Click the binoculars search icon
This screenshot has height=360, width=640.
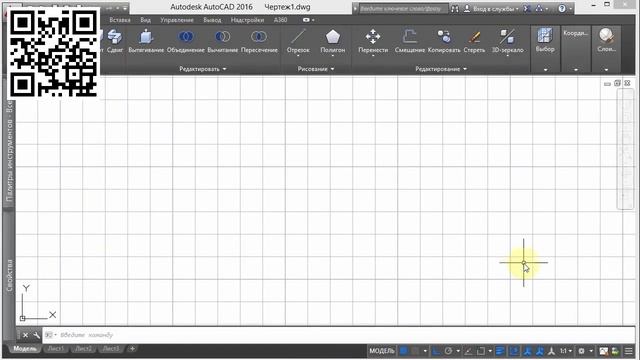pos(455,9)
